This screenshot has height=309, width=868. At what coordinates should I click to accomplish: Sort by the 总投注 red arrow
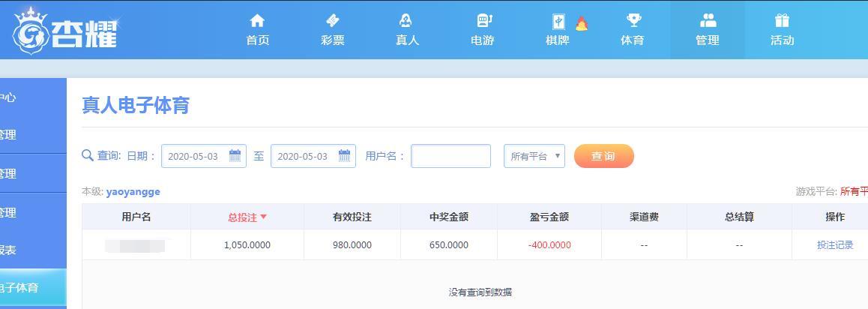coord(264,217)
